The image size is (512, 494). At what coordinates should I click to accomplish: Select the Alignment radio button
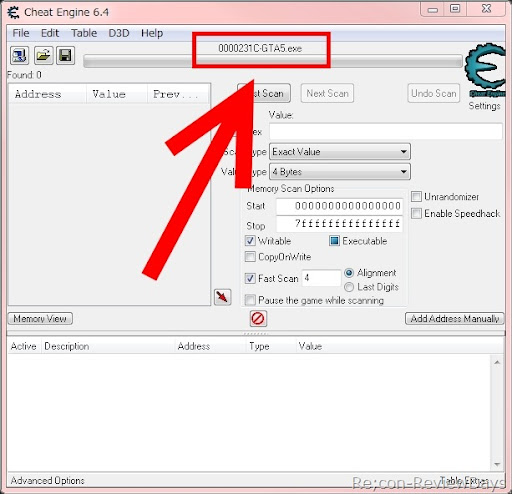tap(349, 273)
